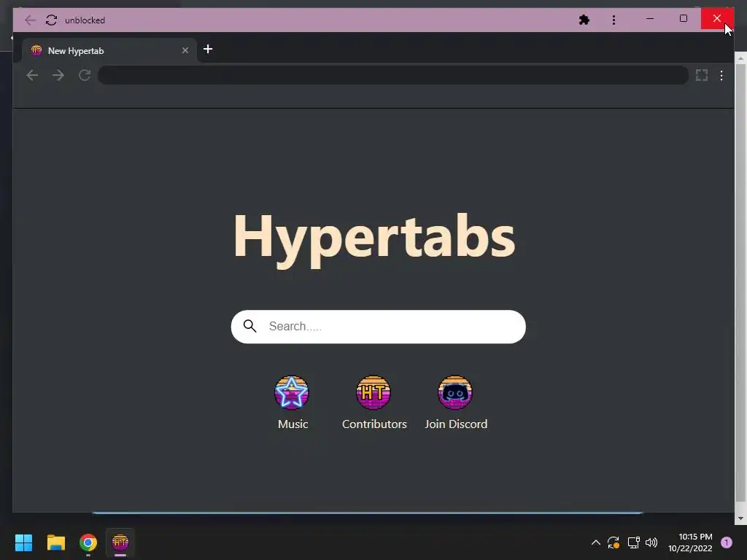Viewport: 747px width, 560px height.
Task: Show hidden system tray icons
Action: pos(595,542)
